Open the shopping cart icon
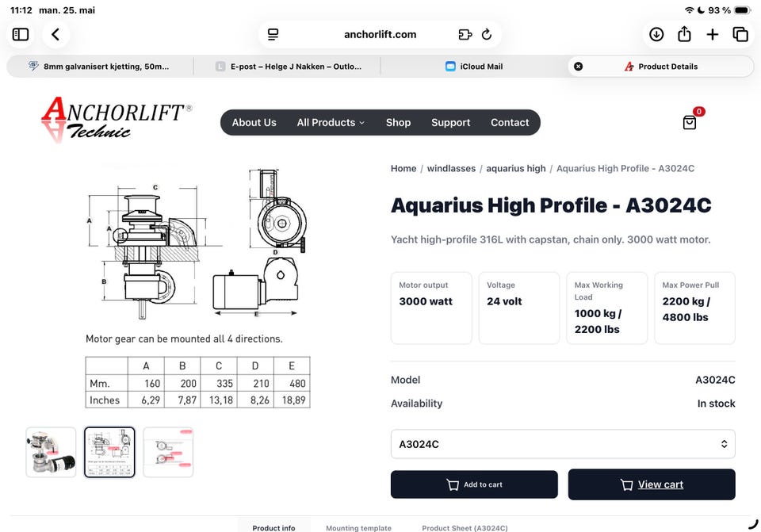761x532 pixels. point(690,122)
